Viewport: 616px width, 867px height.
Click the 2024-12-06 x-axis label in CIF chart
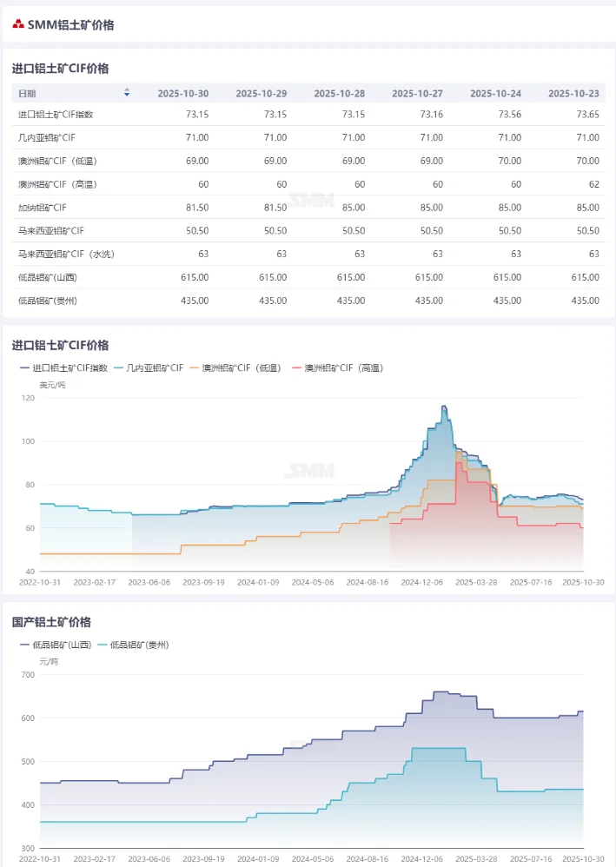tap(422, 582)
